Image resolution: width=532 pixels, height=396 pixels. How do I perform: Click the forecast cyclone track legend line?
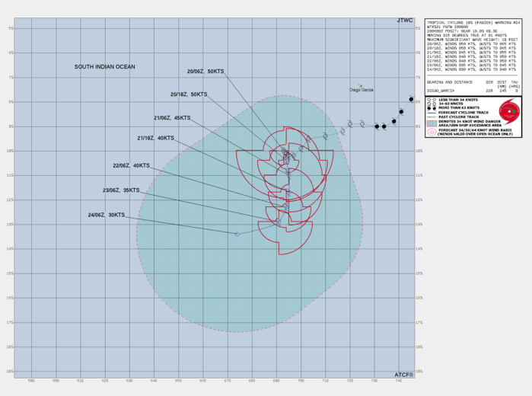coord(432,112)
